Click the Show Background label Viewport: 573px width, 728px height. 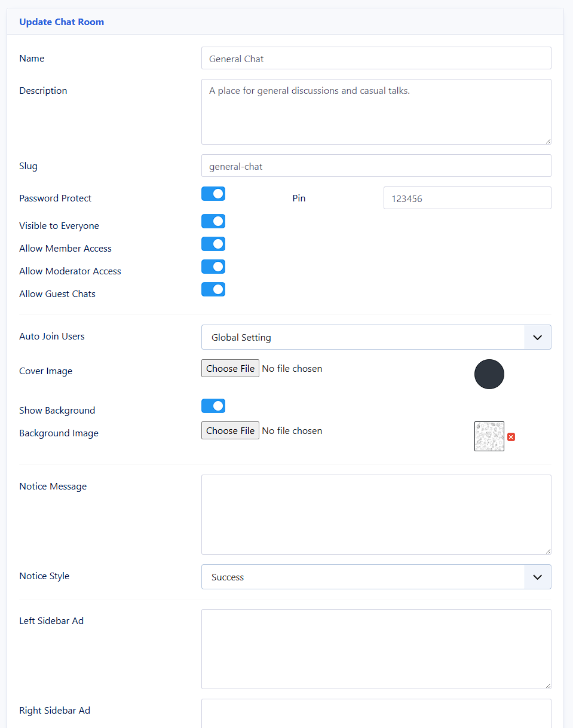click(57, 410)
